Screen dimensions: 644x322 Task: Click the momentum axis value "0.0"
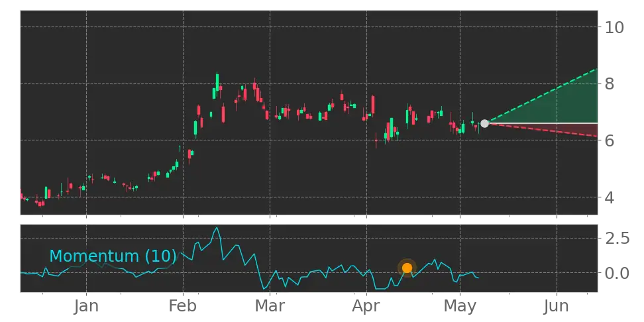(x=617, y=273)
